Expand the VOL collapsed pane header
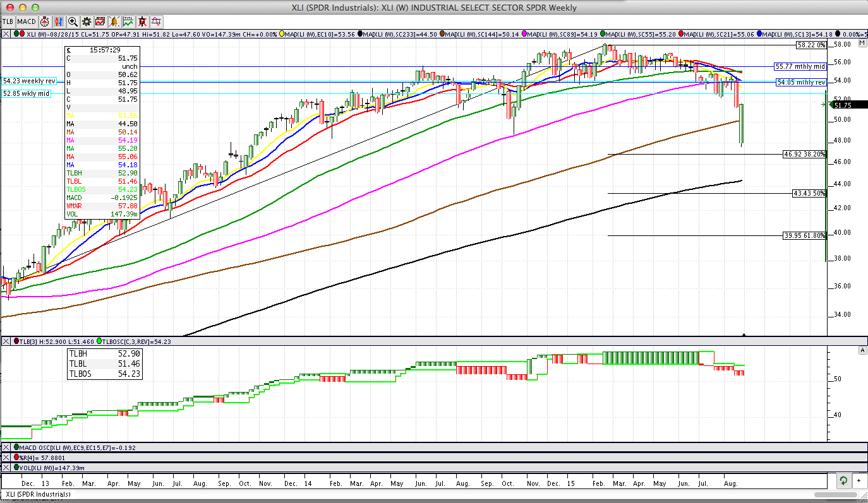This screenshot has width=868, height=503. (433, 468)
